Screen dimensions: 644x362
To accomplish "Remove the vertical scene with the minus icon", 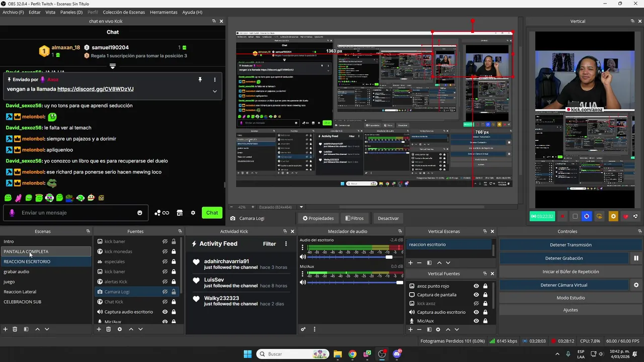I will pyautogui.click(x=419, y=262).
